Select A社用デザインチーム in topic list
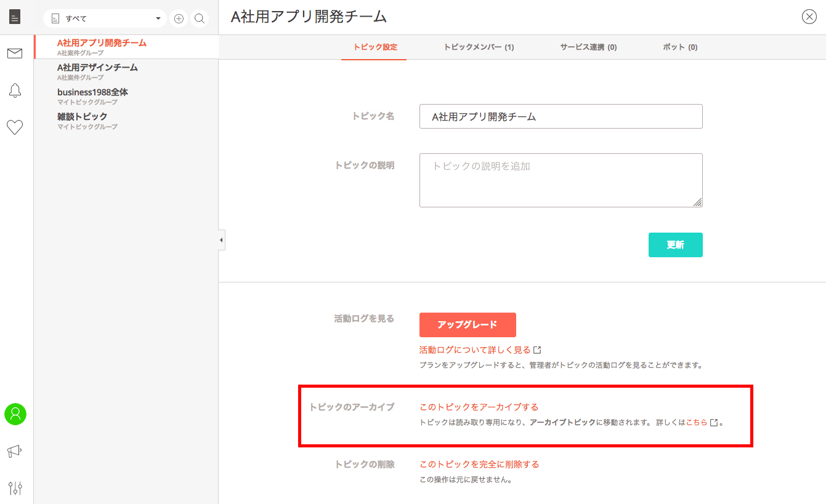Viewport: 826px width, 504px height. pyautogui.click(x=97, y=68)
